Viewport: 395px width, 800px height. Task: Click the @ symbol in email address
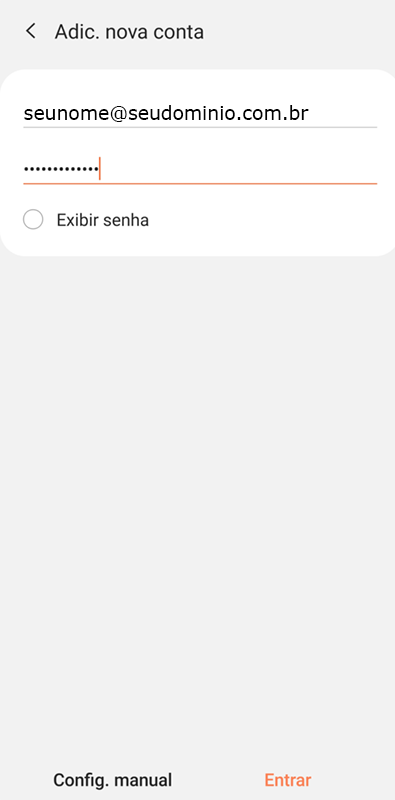[x=118, y=114]
